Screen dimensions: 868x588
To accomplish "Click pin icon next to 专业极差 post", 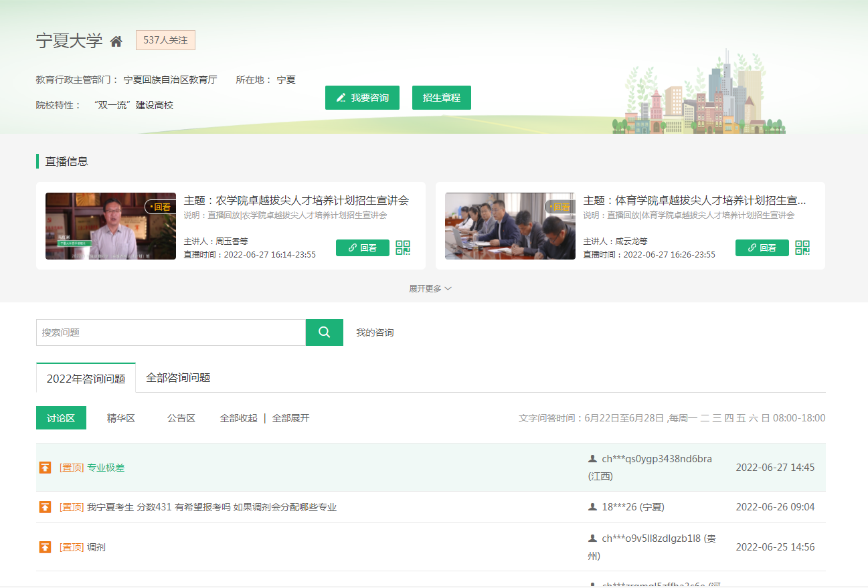I will click(45, 468).
